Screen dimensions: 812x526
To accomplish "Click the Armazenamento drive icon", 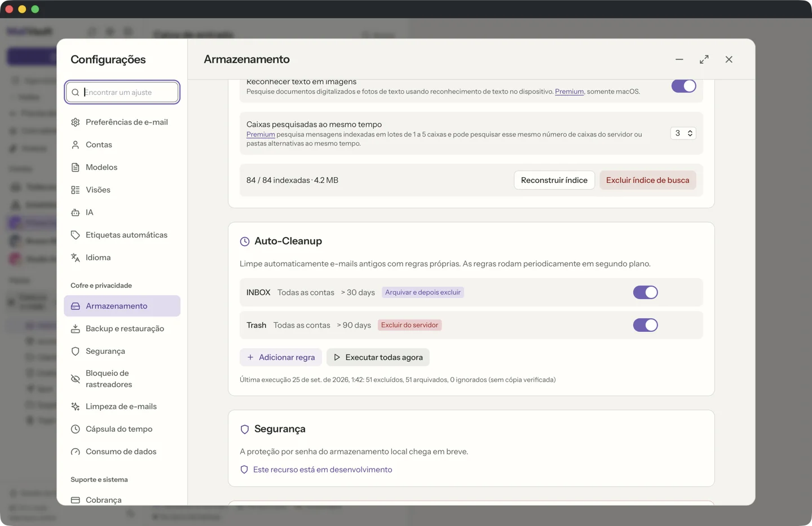I will click(76, 306).
